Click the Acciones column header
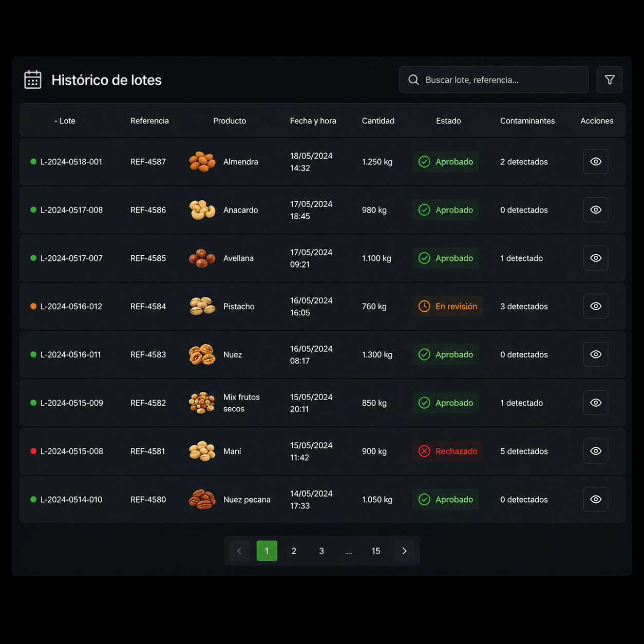 [x=597, y=121]
